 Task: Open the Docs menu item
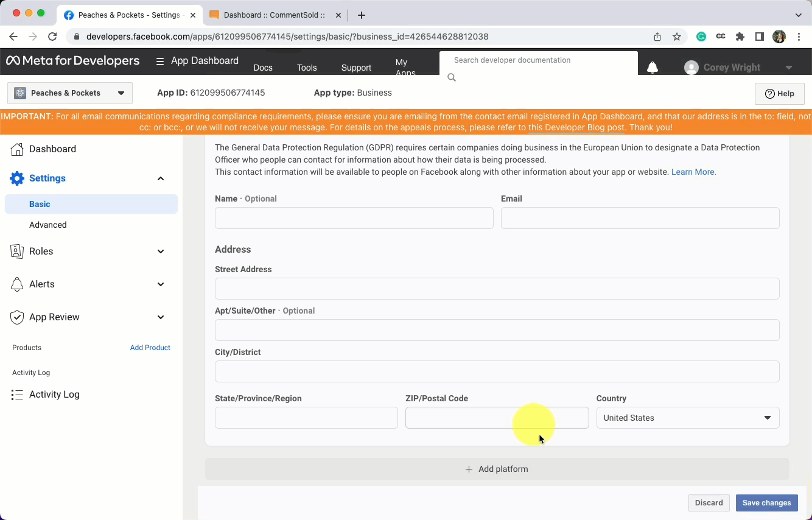263,68
